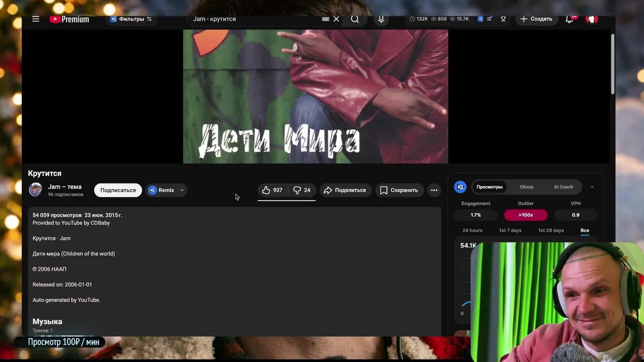Open the Создать create button
The height and width of the screenshot is (362, 644).
point(536,19)
